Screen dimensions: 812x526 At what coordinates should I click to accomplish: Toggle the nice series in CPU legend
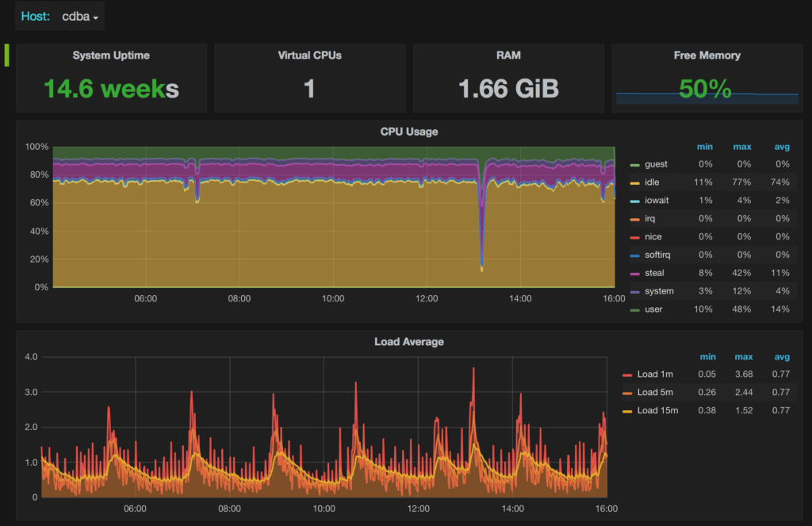pos(653,236)
